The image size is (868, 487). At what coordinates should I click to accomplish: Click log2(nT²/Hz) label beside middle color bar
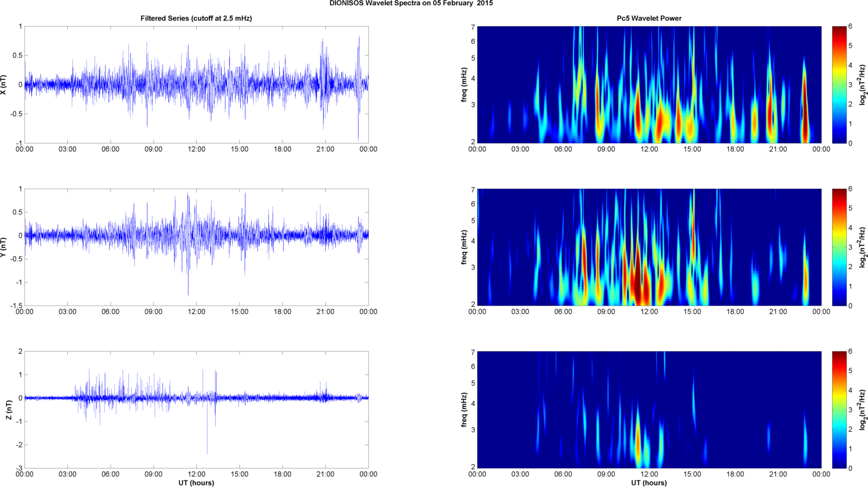tap(863, 247)
